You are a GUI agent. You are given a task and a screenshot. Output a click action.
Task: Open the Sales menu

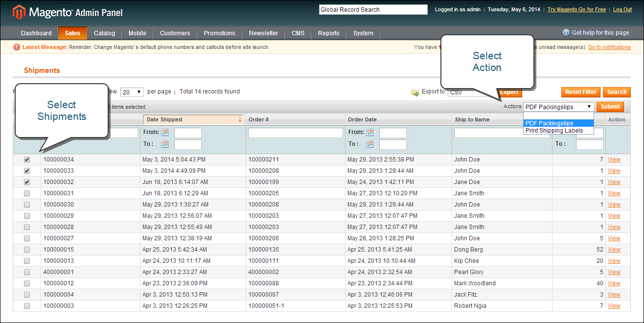click(72, 33)
